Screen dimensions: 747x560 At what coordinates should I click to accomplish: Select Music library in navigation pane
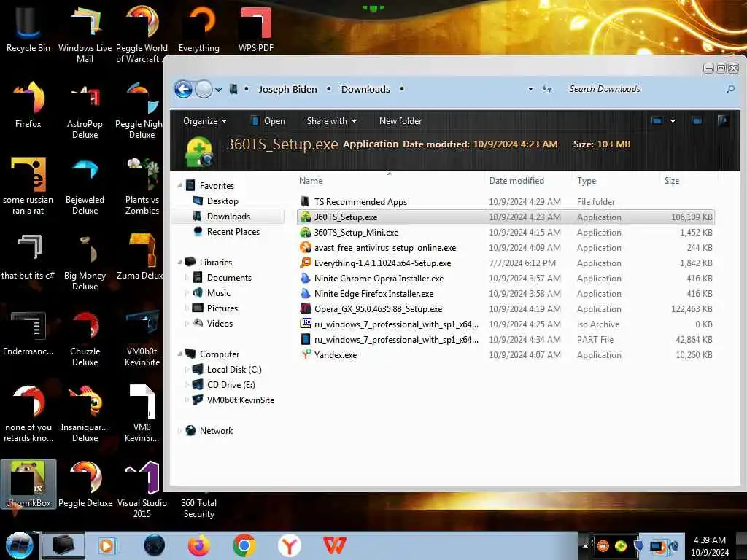[x=218, y=293]
